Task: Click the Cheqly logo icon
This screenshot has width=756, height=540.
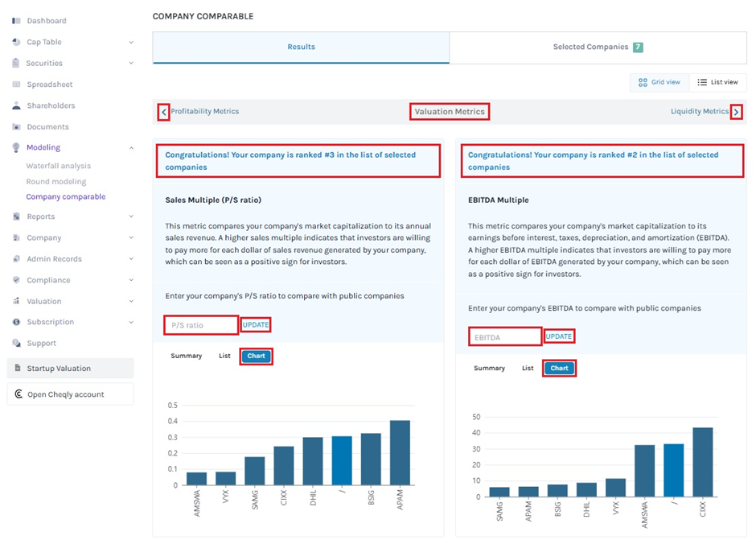Action: click(x=18, y=394)
